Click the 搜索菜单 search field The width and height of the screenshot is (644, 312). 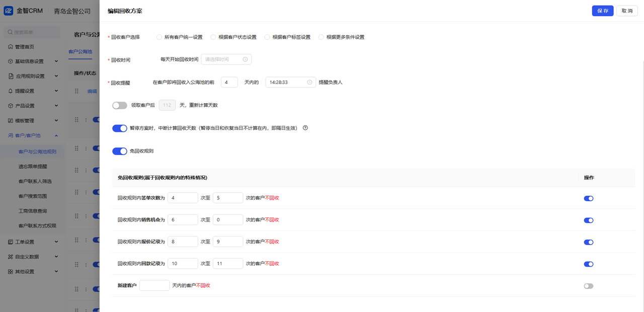coord(32,32)
